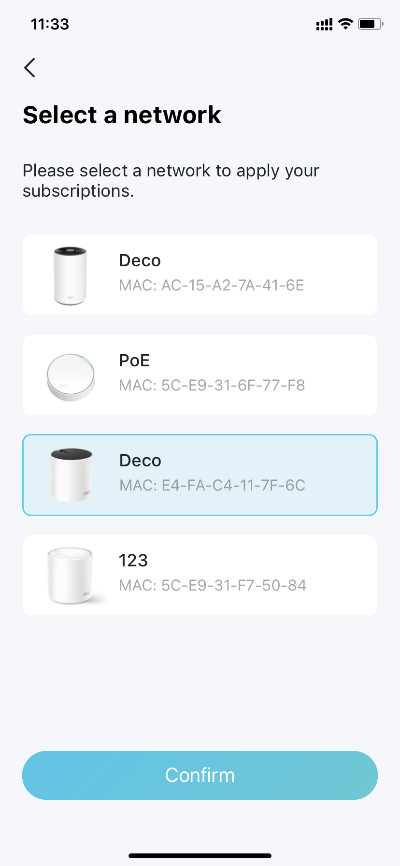Tap MAC address 5C-E9-31-F7-50-84
The width and height of the screenshot is (400, 866).
click(x=212, y=585)
